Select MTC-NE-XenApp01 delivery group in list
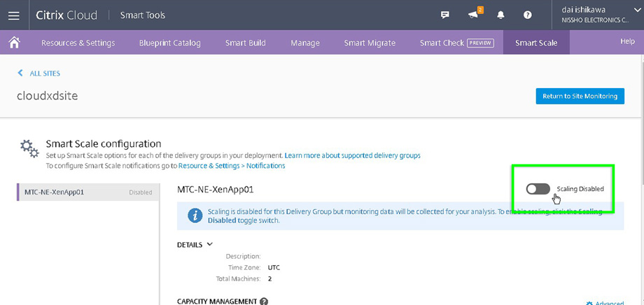The width and height of the screenshot is (644, 305). [88, 192]
